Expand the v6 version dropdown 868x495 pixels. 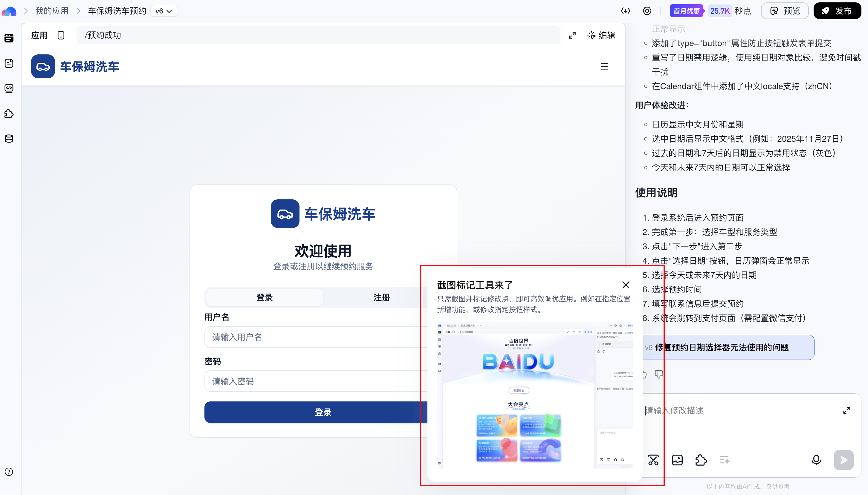[x=164, y=11]
